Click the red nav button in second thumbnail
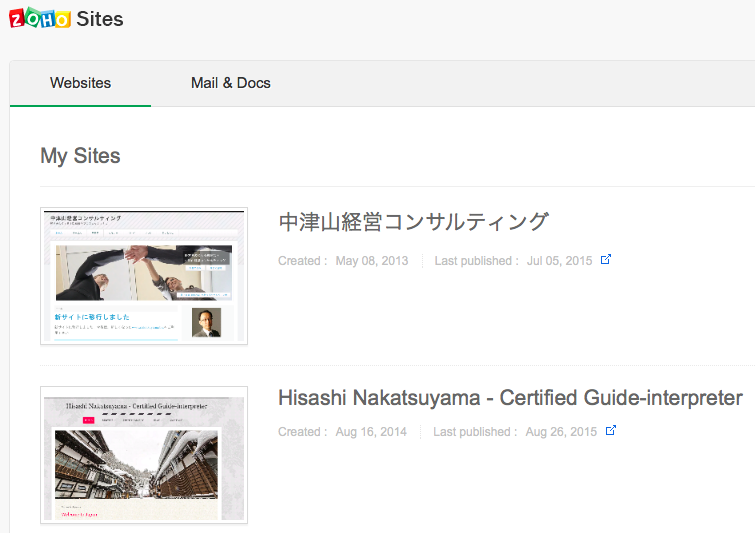The height and width of the screenshot is (533, 755). [x=88, y=422]
